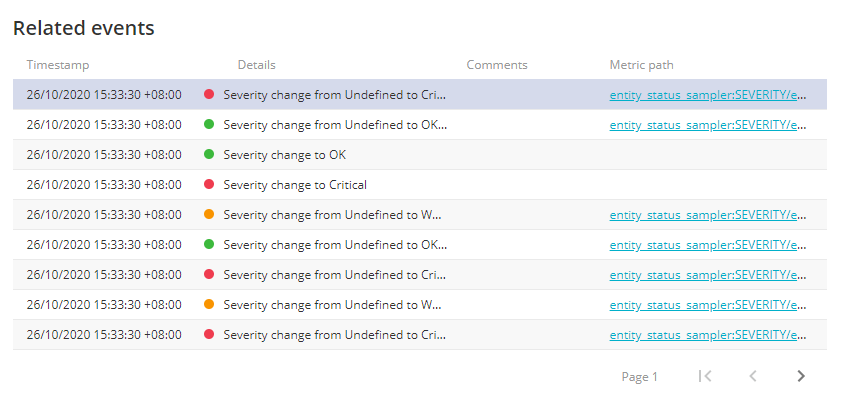Click red dot beside 'Severity change to Critical'
This screenshot has height=404, width=843.
[x=209, y=185]
